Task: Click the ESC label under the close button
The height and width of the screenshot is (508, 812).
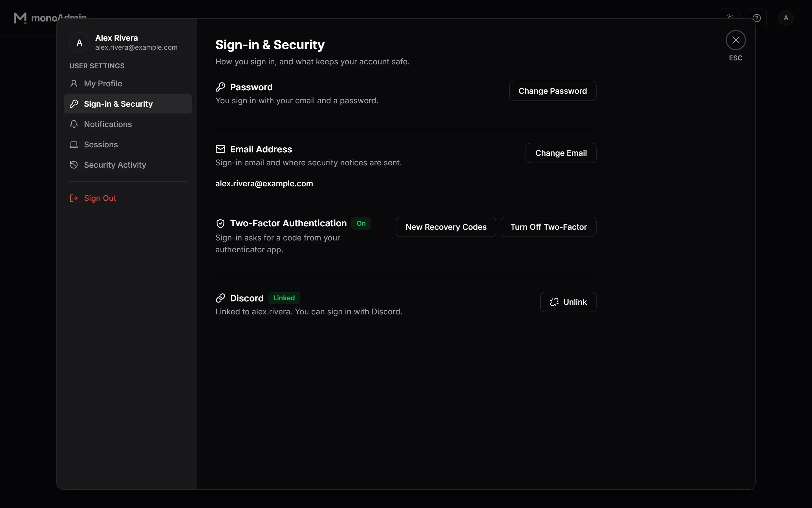Action: point(736,58)
